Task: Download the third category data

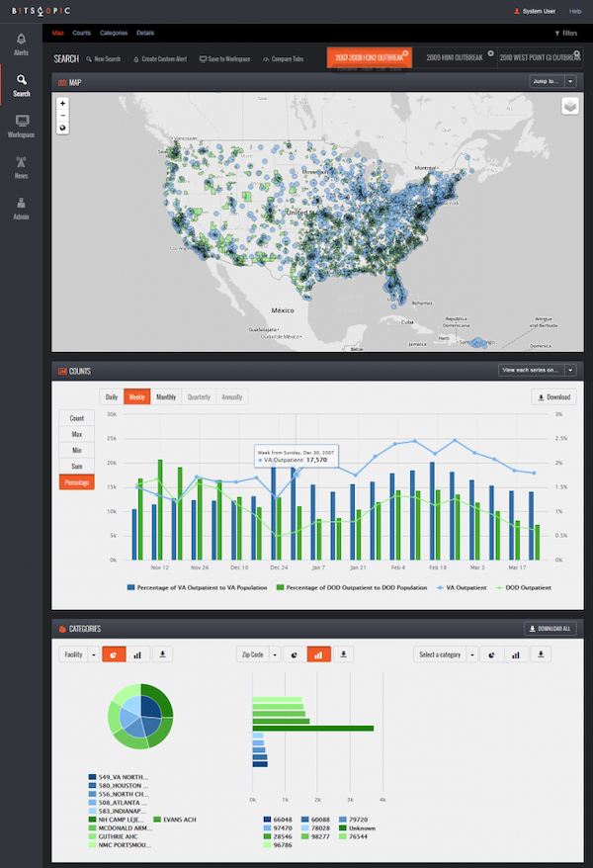Action: tap(541, 654)
